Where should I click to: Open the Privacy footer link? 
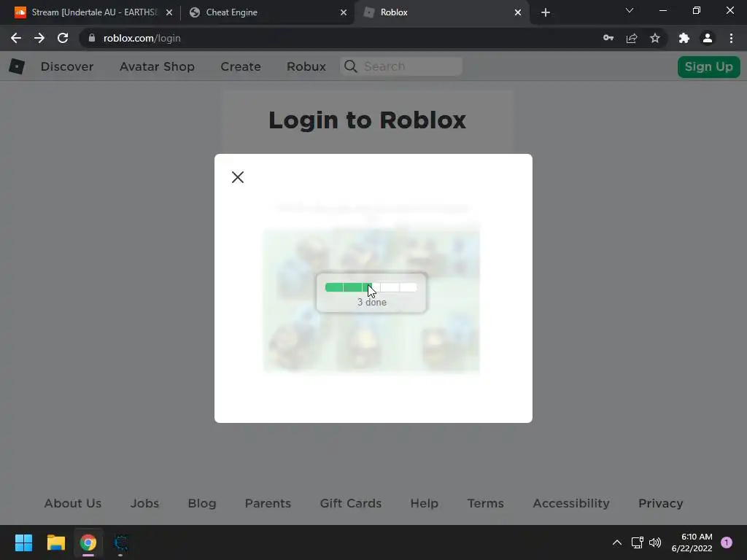tap(661, 503)
